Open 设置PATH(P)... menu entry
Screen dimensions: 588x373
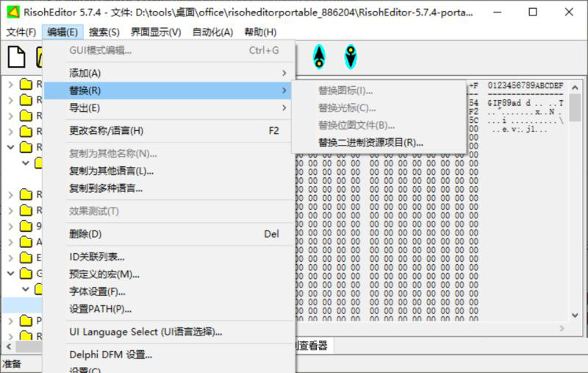pyautogui.click(x=168, y=309)
